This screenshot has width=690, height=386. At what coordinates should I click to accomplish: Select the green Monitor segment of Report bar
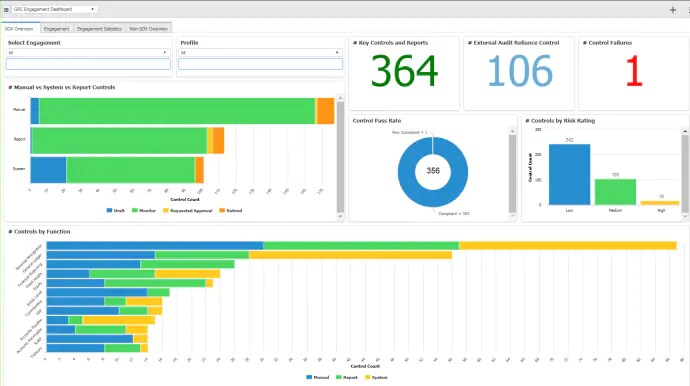click(119, 140)
